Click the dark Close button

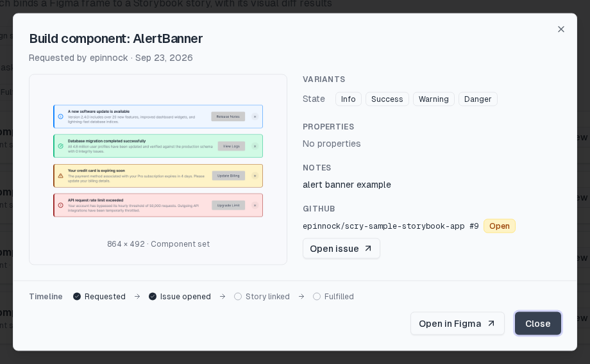537,324
